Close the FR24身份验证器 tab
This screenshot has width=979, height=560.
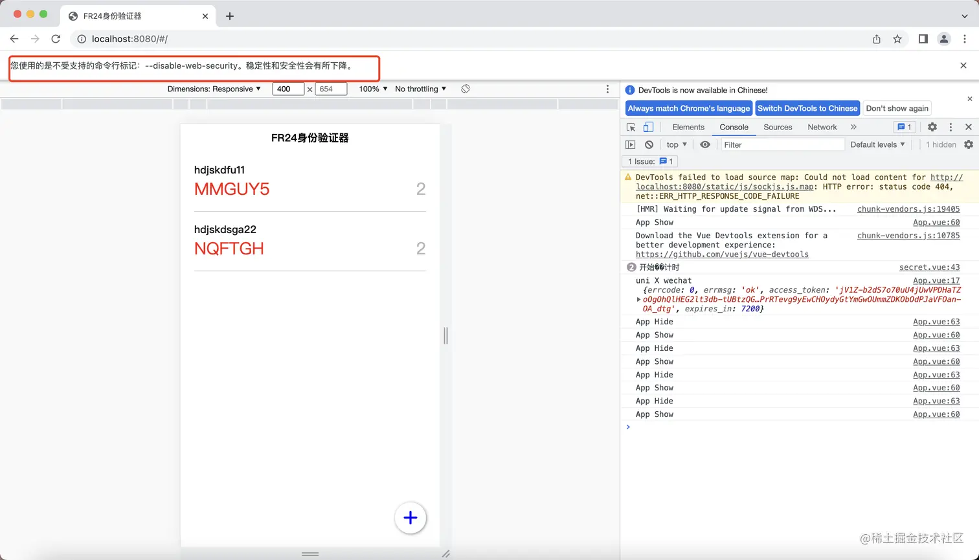(205, 16)
